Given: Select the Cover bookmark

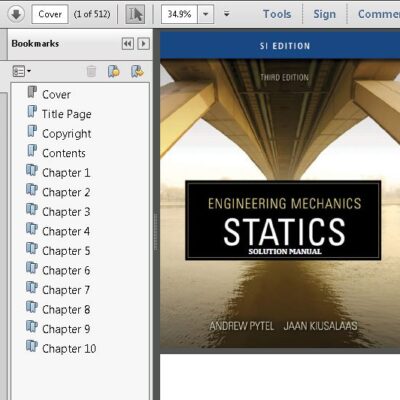Looking at the screenshot, I should tap(56, 95).
